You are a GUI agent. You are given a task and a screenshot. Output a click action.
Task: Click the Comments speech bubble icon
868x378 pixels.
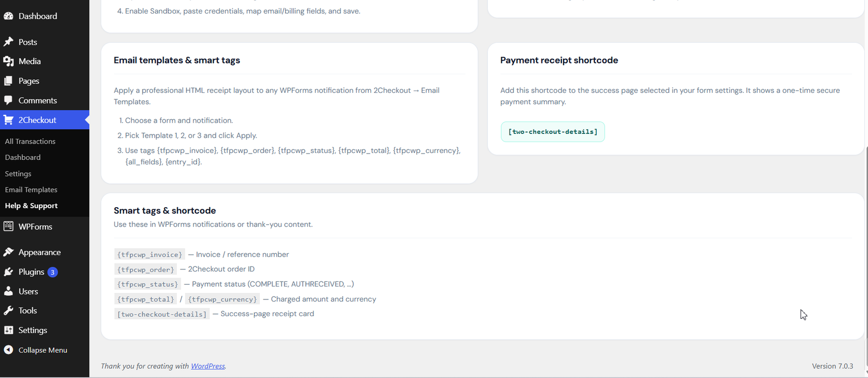tap(9, 100)
